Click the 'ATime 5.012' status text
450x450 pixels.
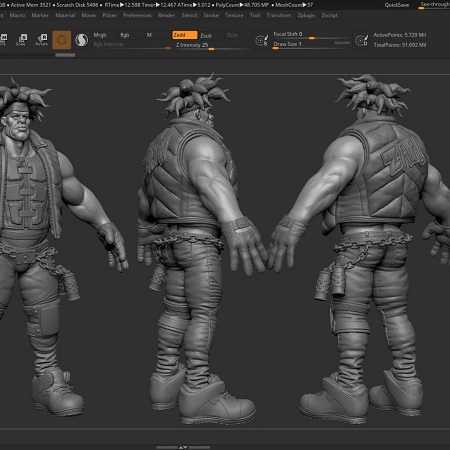(x=194, y=5)
